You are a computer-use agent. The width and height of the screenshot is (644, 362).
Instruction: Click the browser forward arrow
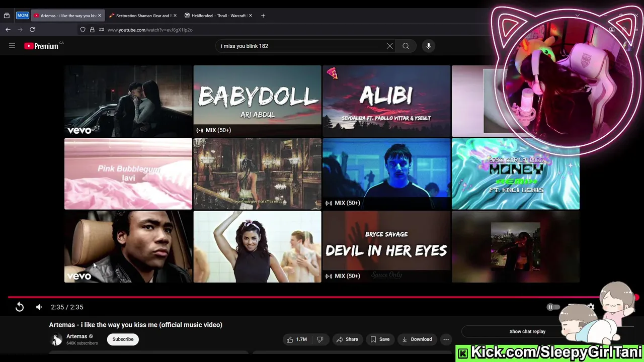click(x=20, y=30)
